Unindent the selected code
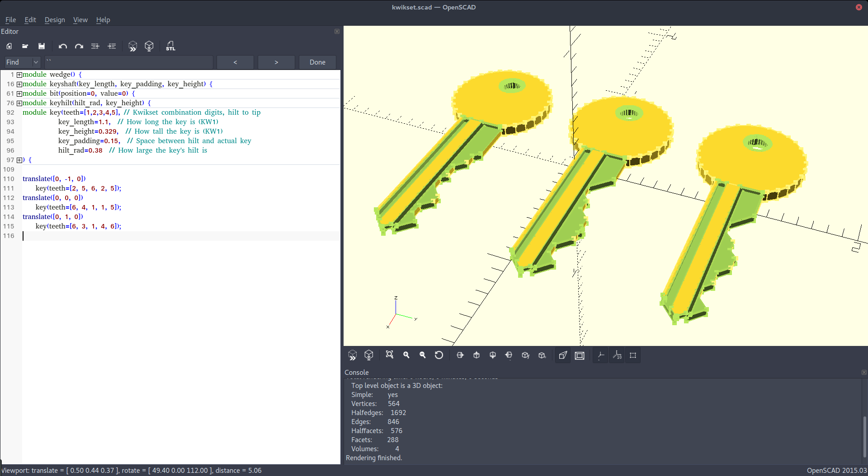This screenshot has height=476, width=868. pyautogui.click(x=95, y=46)
